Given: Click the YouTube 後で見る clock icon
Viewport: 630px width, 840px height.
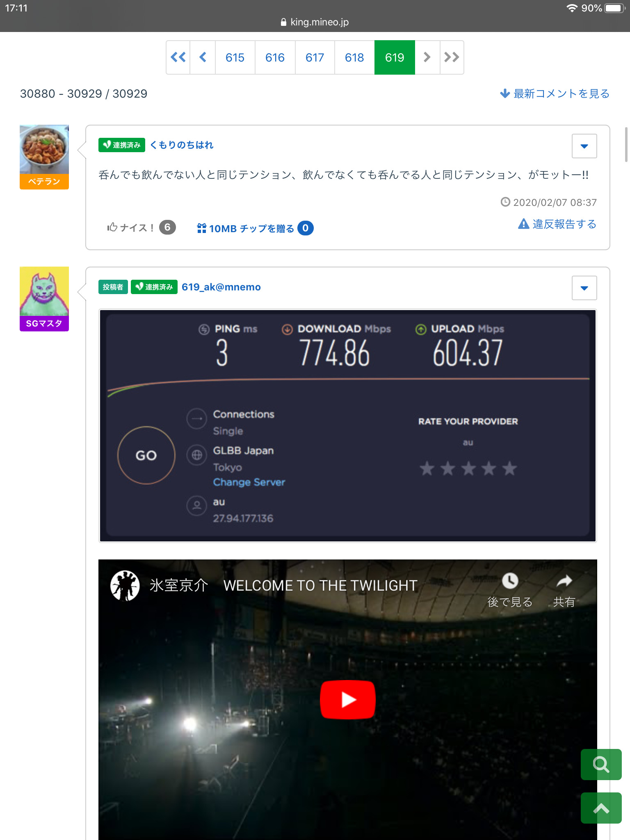Looking at the screenshot, I should pos(510,581).
